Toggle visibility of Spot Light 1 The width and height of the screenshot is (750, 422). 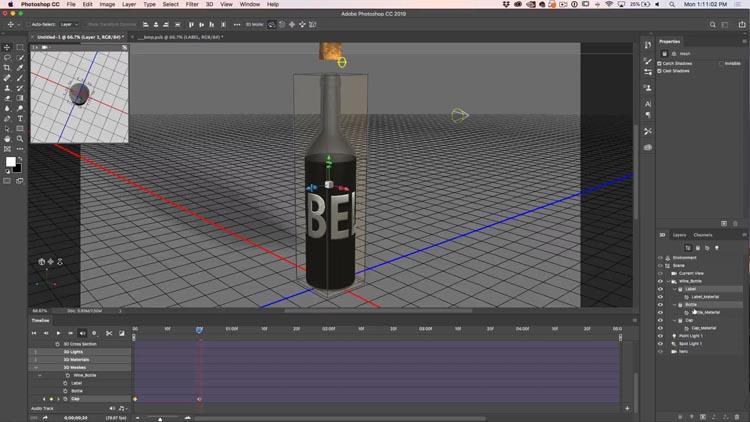661,344
